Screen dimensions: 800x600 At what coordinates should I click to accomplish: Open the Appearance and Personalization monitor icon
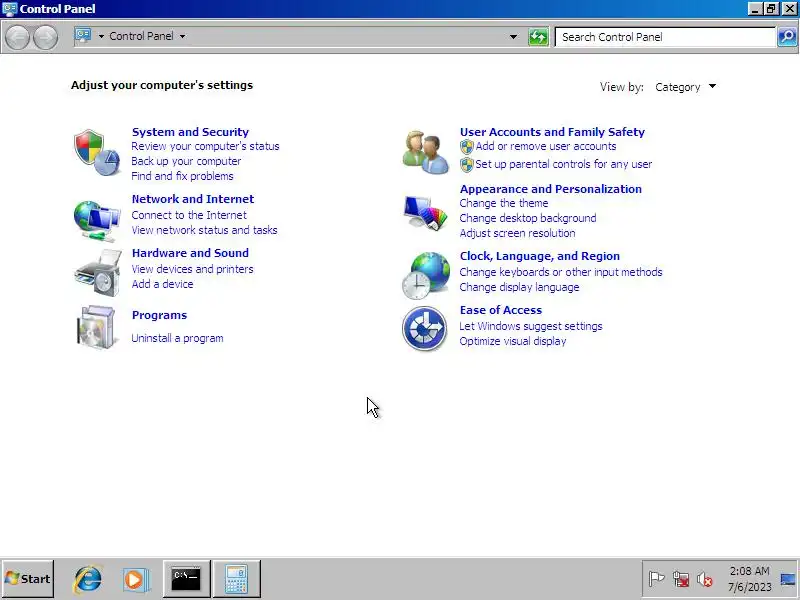[426, 212]
